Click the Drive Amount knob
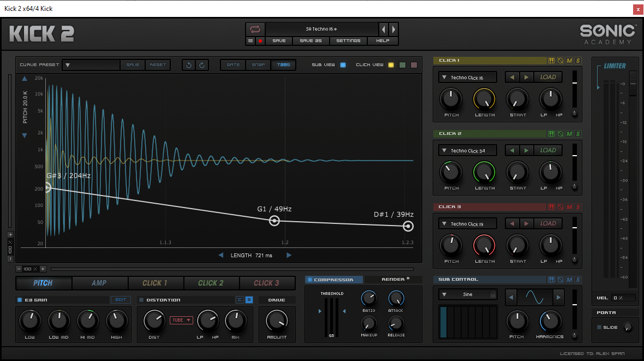The width and height of the screenshot is (644, 361). (277, 321)
